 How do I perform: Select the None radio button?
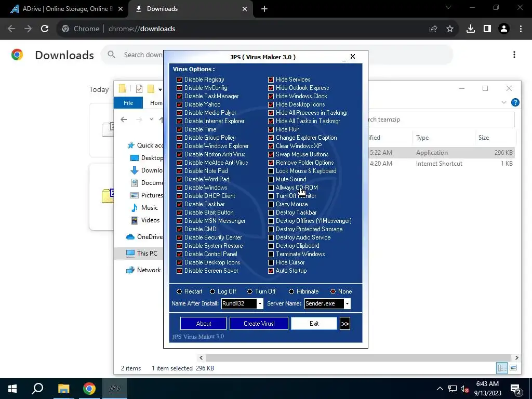tap(333, 291)
